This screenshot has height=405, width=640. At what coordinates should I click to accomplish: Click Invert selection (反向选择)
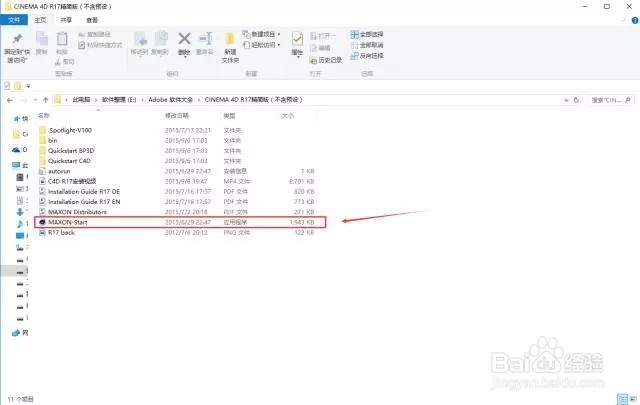pyautogui.click(x=367, y=56)
